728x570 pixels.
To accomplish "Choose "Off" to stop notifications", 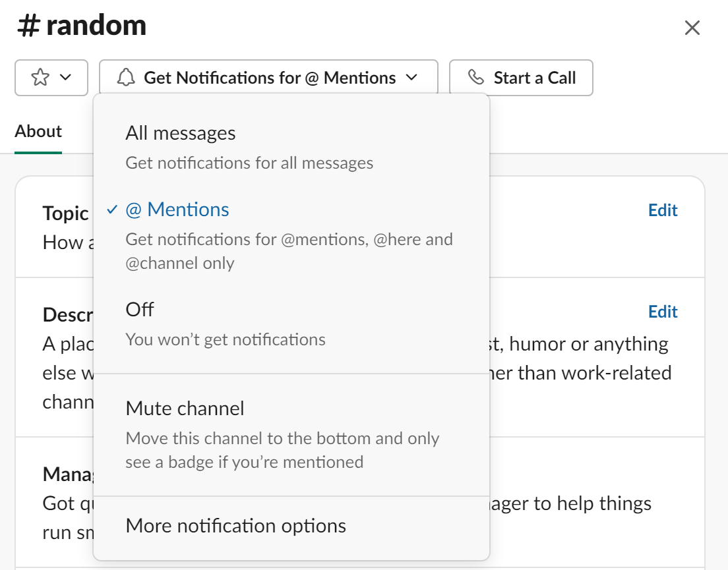I will pos(139,309).
